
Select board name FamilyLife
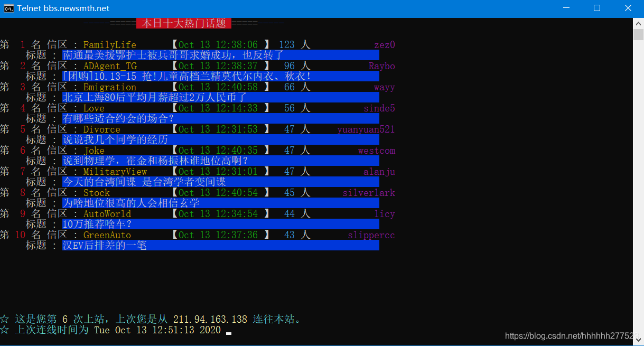click(110, 45)
